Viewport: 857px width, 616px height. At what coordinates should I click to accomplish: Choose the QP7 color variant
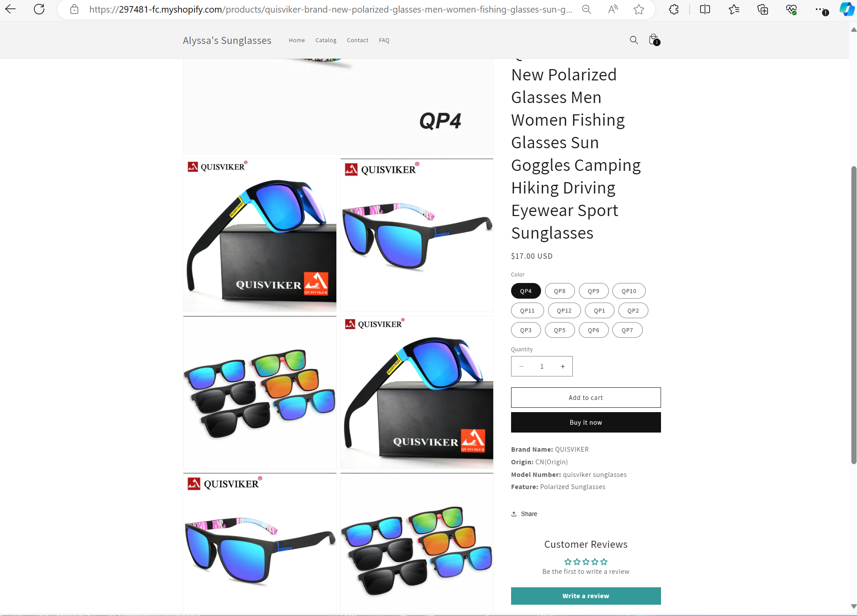[627, 330]
